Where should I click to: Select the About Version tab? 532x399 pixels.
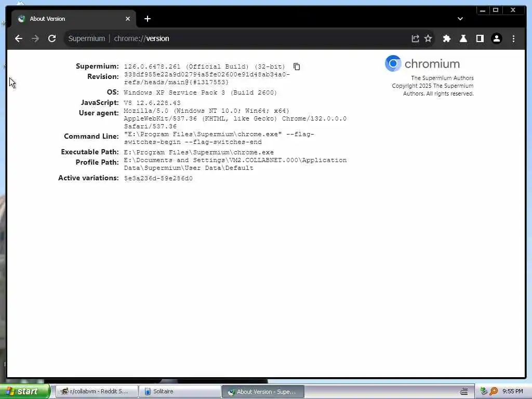[74, 19]
